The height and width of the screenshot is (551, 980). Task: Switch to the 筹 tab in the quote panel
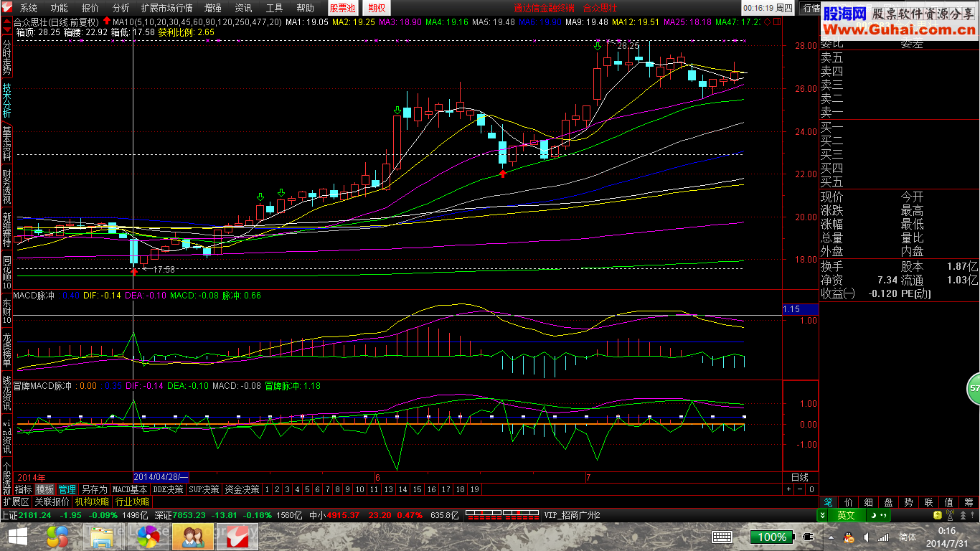[x=969, y=502]
